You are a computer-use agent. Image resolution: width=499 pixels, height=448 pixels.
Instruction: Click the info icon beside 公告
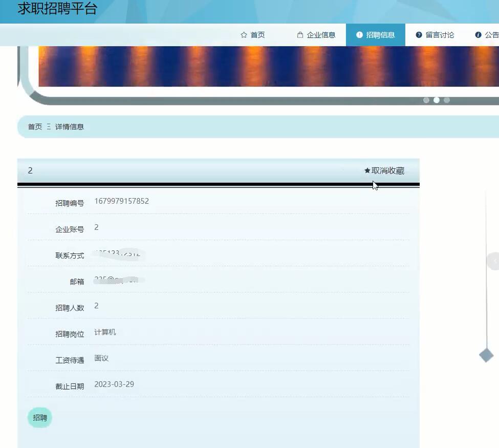pos(478,35)
